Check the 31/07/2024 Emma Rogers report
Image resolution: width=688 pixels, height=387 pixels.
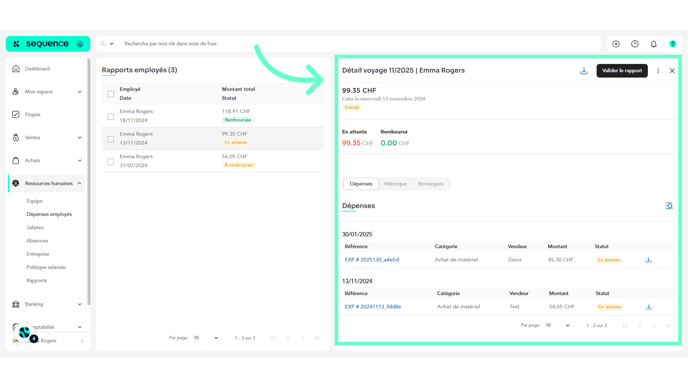tap(111, 161)
